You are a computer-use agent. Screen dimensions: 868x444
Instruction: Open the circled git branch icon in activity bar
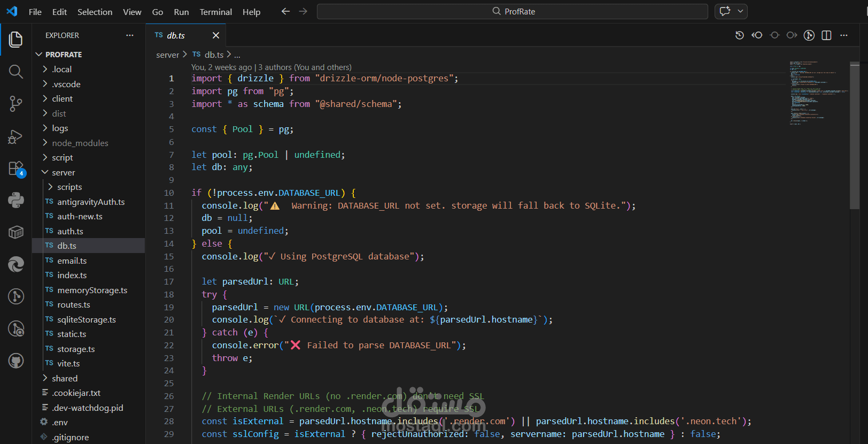tap(15, 296)
